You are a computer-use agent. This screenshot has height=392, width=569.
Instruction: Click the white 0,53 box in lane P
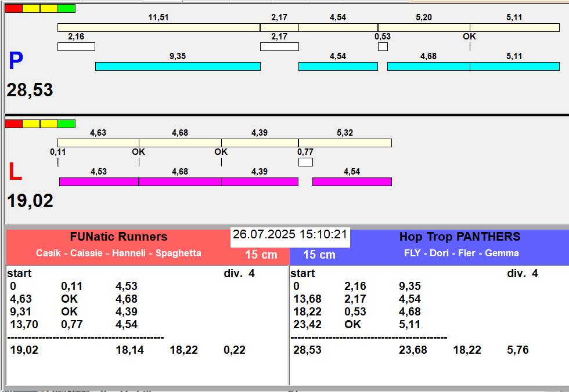tap(383, 47)
